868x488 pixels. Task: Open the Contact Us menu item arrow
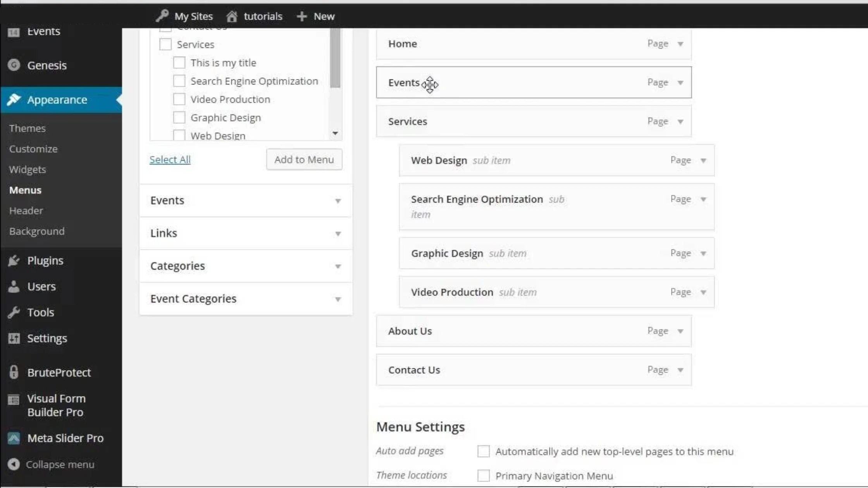coord(680,370)
